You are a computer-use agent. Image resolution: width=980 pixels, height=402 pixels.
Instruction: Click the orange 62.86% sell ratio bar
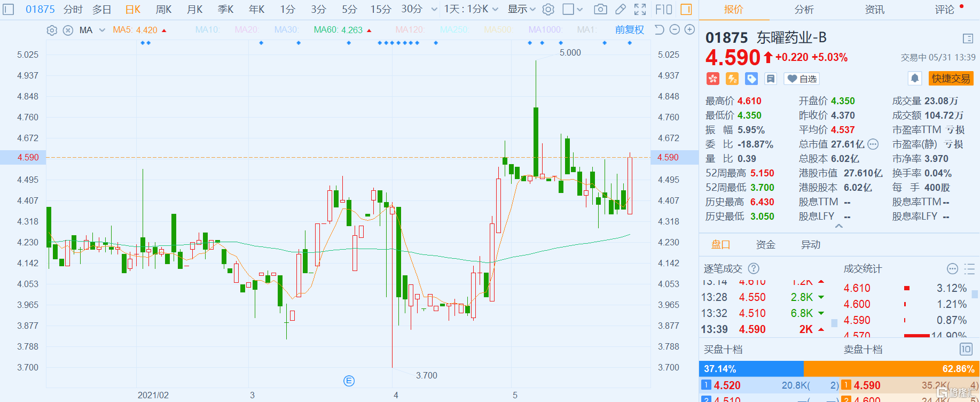click(x=892, y=369)
